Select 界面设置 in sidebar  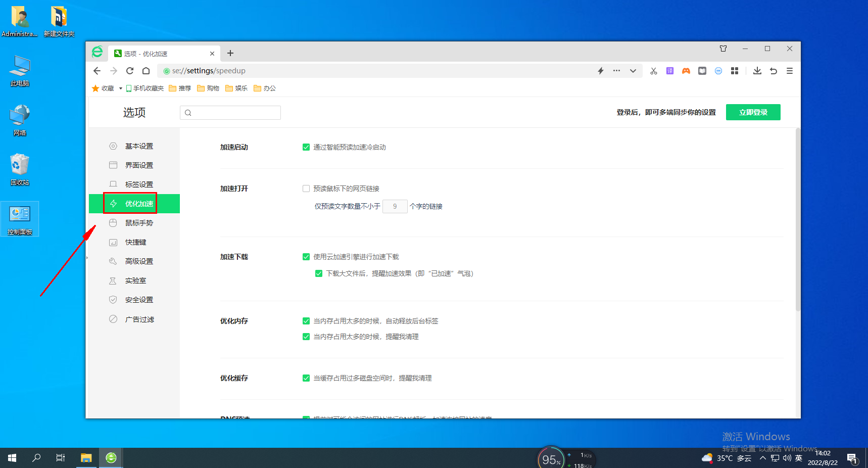tap(134, 165)
